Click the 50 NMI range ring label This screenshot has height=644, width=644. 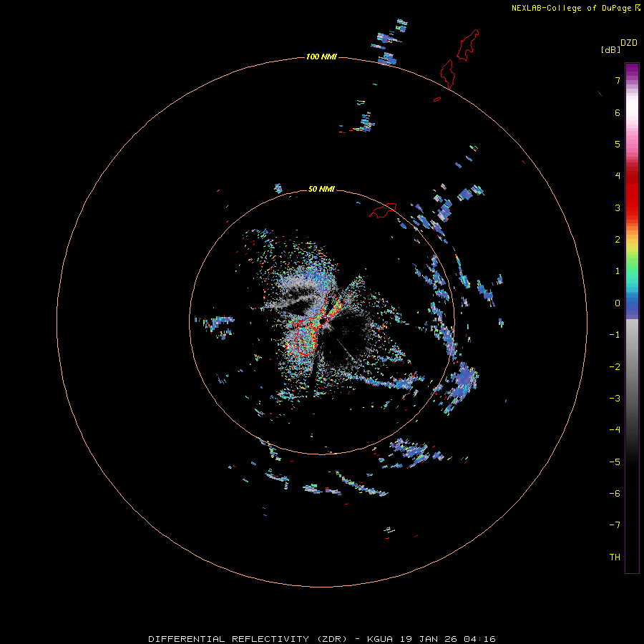coord(321,189)
